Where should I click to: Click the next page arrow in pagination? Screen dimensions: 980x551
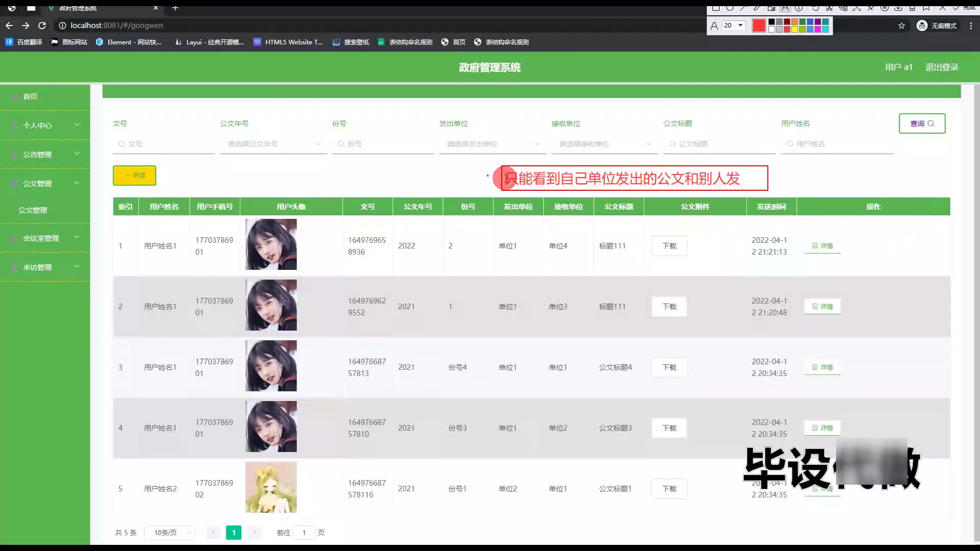(x=254, y=533)
